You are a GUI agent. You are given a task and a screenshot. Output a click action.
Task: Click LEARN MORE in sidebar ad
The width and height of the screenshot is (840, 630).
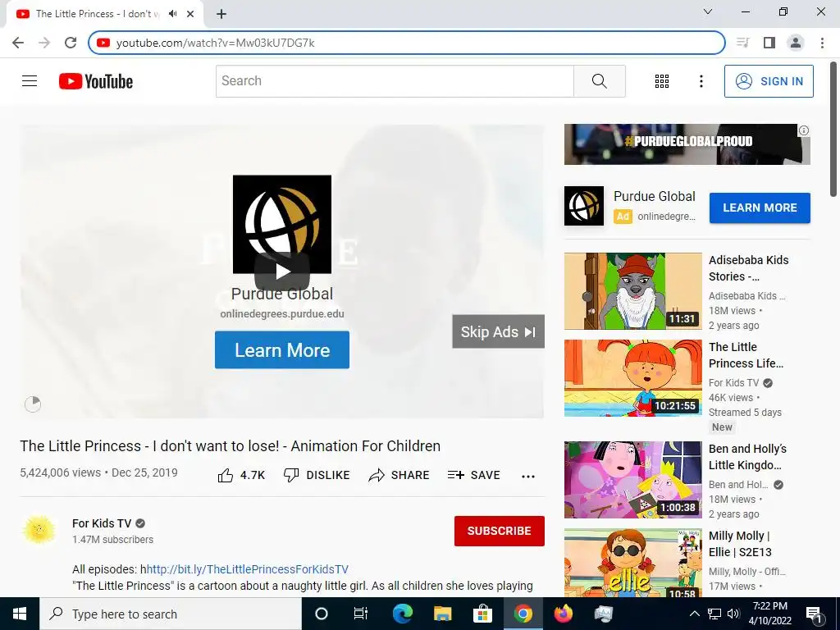point(760,208)
